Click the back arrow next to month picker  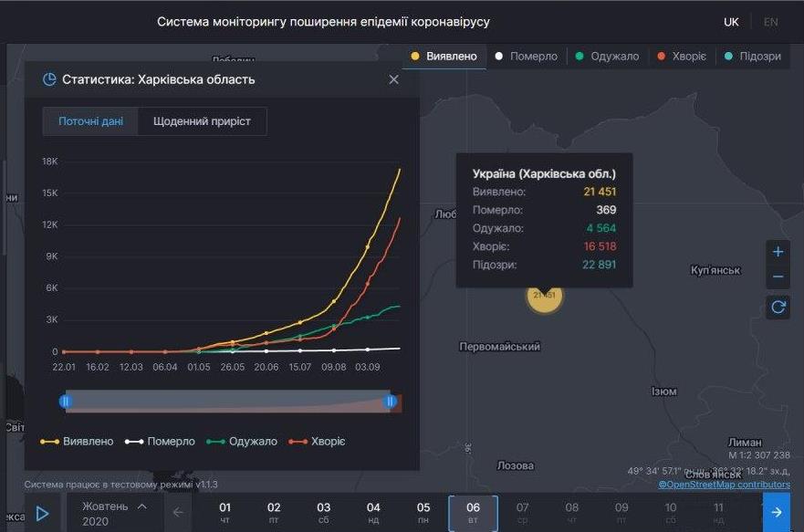(x=179, y=512)
